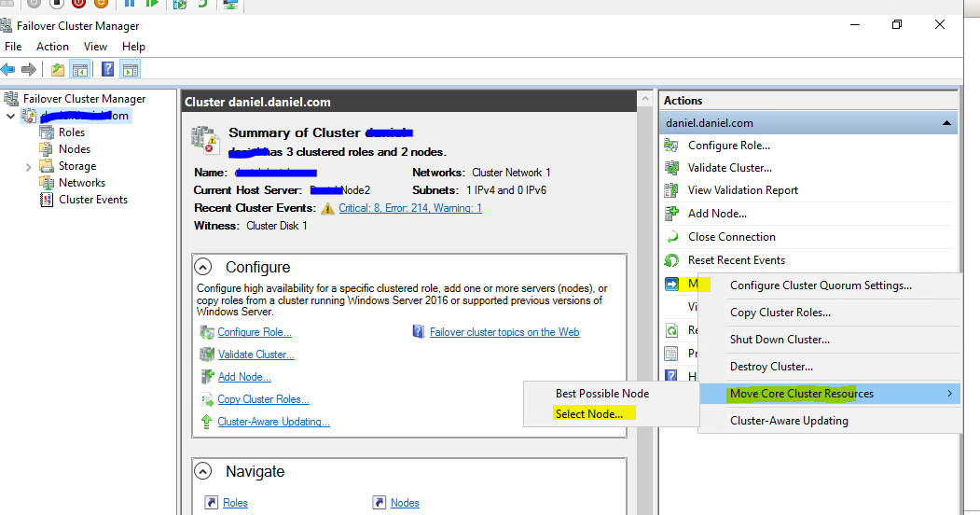Collapse the daniel.daniel.com Actions header arrow
The image size is (980, 515).
946,123
